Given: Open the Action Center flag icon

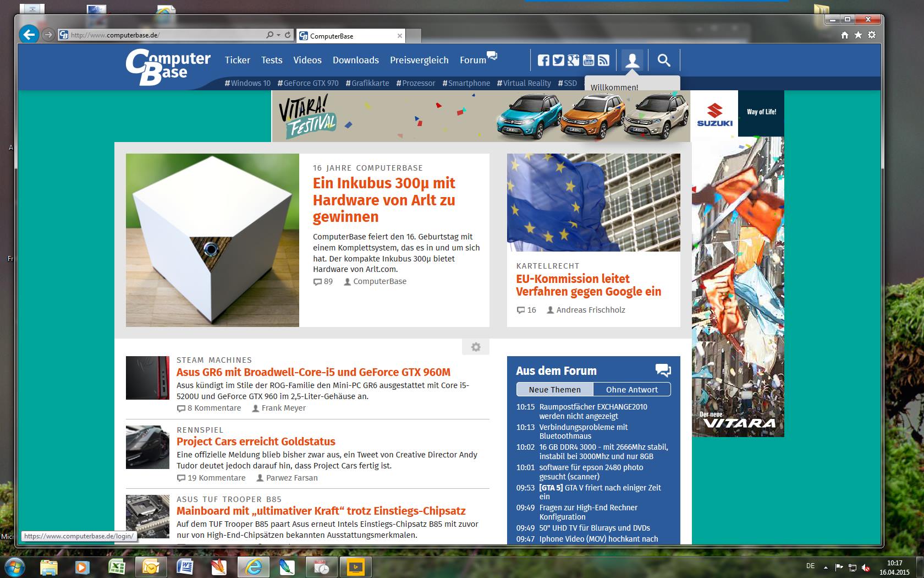Looking at the screenshot, I should click(x=839, y=568).
